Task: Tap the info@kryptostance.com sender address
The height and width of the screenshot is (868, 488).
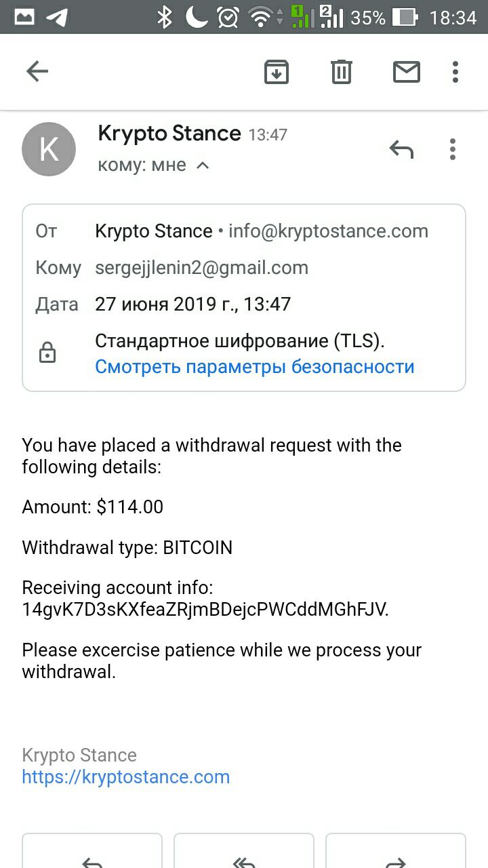Action: click(x=329, y=231)
